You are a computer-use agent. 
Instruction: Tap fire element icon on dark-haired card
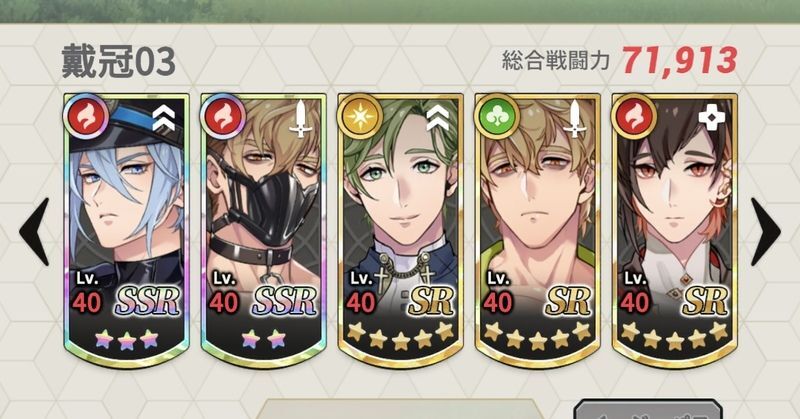(x=634, y=116)
